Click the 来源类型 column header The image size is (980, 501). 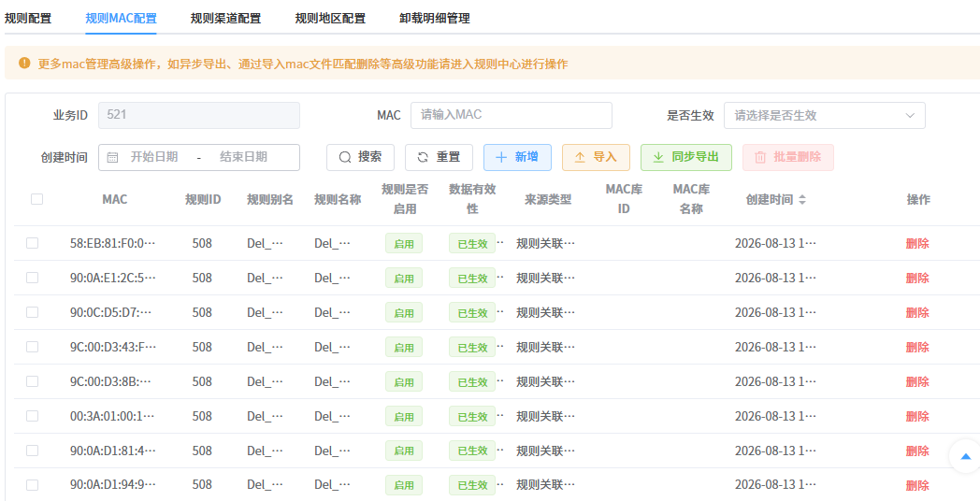coord(548,199)
